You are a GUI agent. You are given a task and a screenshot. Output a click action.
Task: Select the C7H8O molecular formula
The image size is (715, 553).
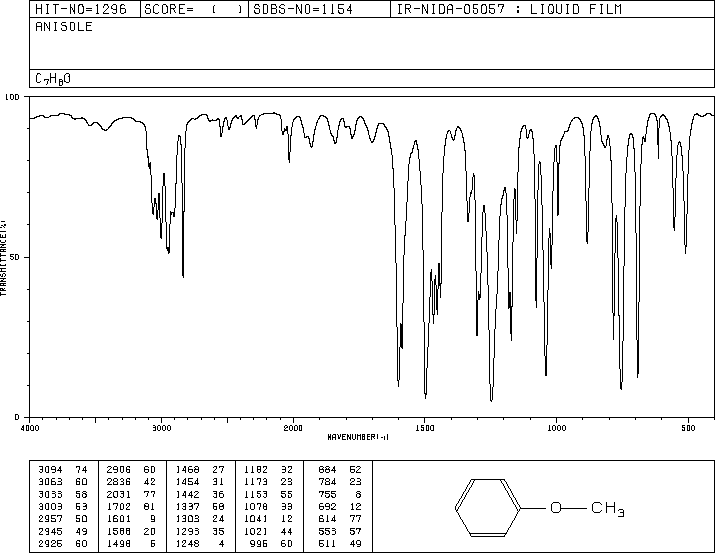pos(53,78)
